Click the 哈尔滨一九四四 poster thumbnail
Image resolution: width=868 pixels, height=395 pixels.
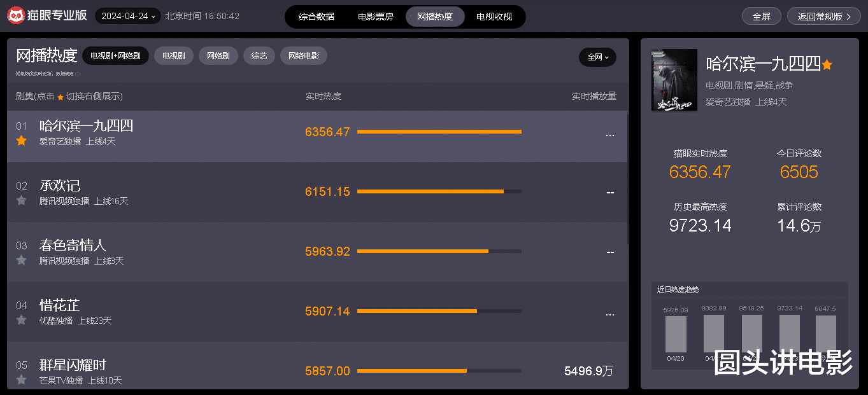tap(674, 80)
